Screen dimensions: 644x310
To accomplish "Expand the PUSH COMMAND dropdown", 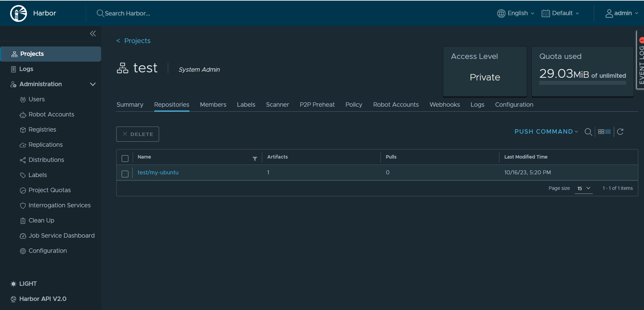I will pos(546,132).
